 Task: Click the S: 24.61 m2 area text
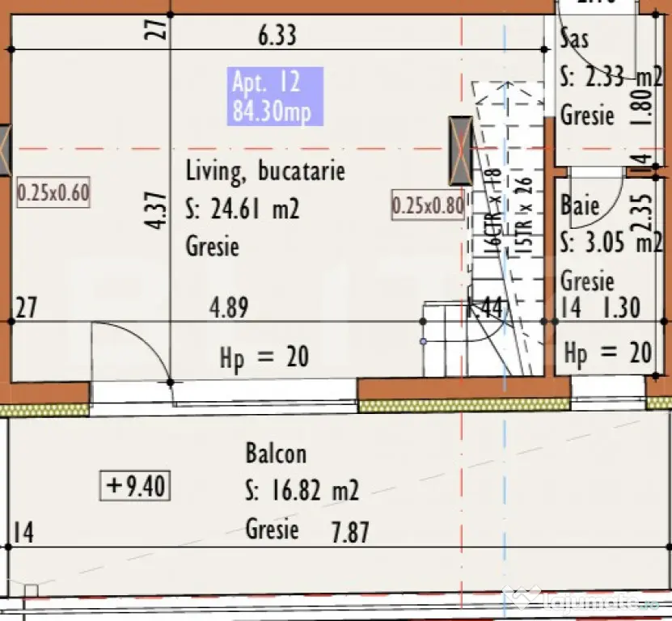point(243,209)
